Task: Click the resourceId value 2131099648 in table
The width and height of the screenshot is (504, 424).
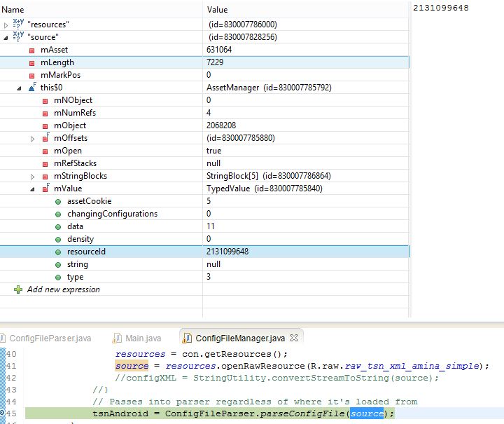Action: (227, 252)
